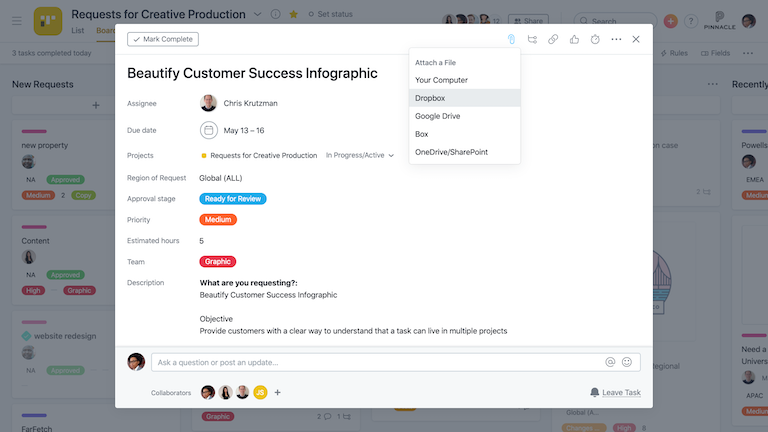Screen dimensions: 768x432
Task: Open the Ready for Review approval stage dropdown
Action: [x=233, y=199]
